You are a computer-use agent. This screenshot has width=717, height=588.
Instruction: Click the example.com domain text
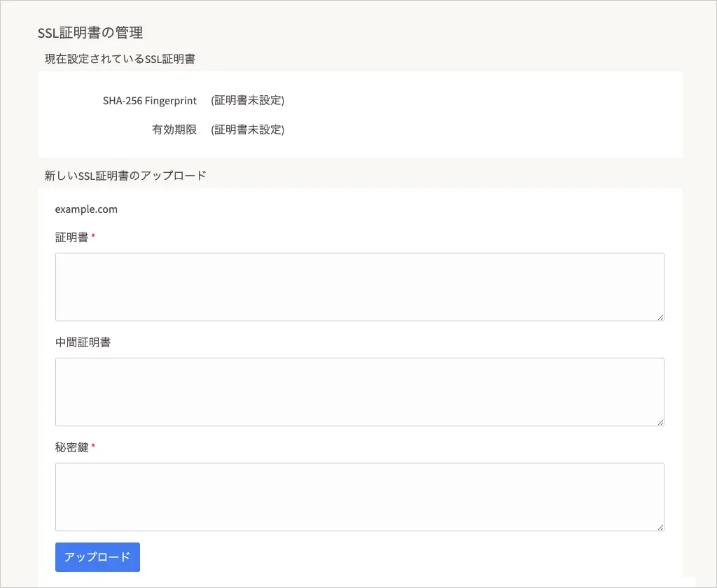pos(86,209)
